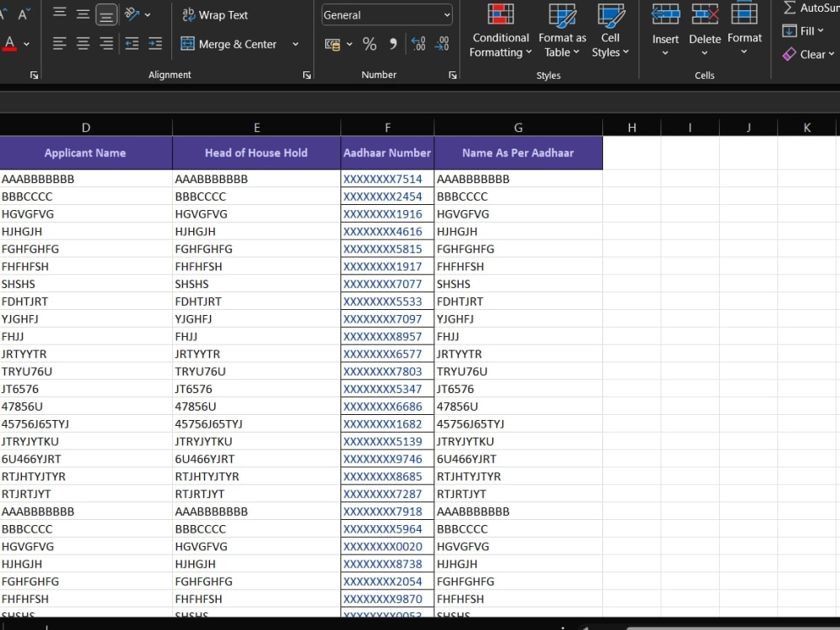Expand the Clear dropdown menu
This screenshot has width=840, height=630.
click(809, 54)
